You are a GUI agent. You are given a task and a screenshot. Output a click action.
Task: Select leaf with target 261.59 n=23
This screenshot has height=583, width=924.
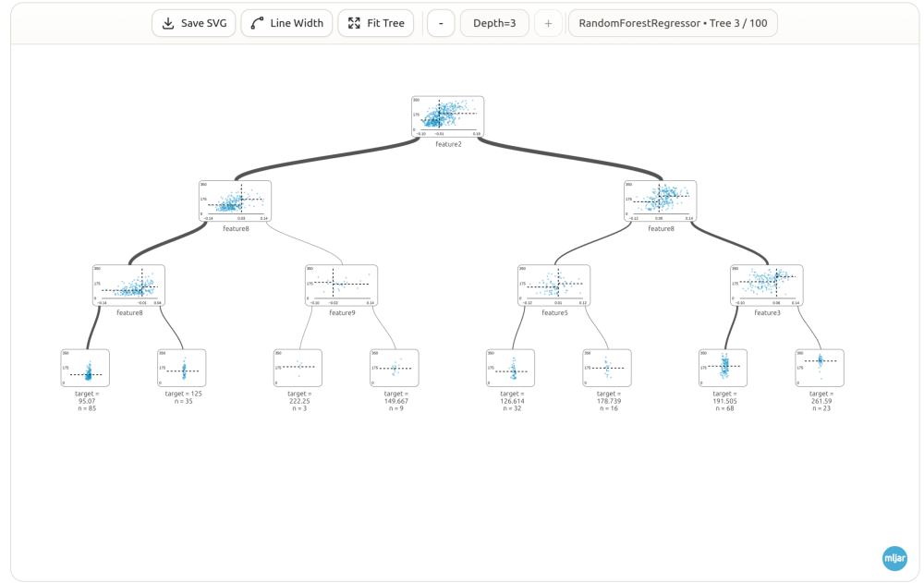[820, 368]
